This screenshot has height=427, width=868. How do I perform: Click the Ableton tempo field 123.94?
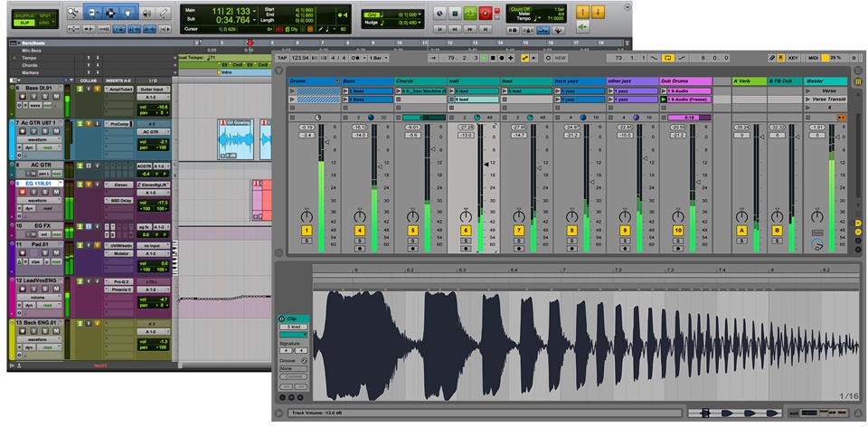click(x=299, y=58)
